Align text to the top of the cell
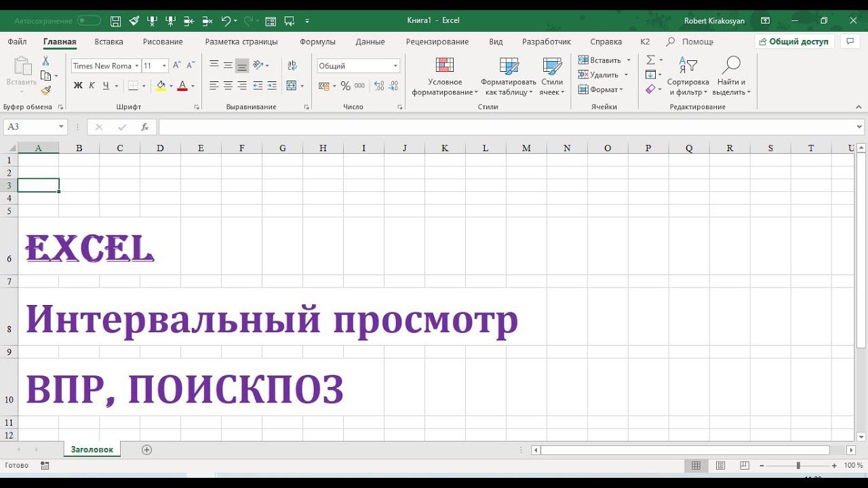This screenshot has width=868, height=488. pyautogui.click(x=214, y=66)
